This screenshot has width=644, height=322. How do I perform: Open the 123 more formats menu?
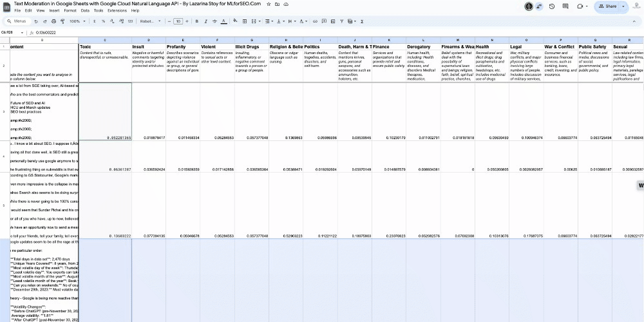pos(130,21)
